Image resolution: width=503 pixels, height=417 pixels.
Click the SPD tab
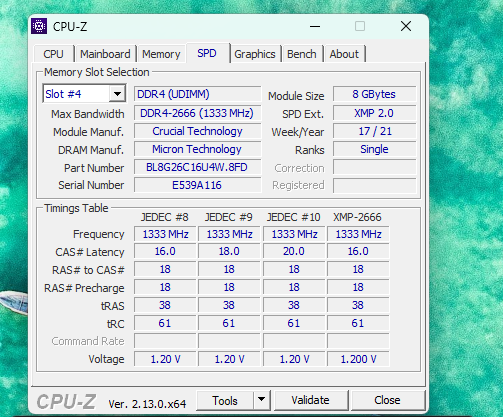pyautogui.click(x=207, y=53)
